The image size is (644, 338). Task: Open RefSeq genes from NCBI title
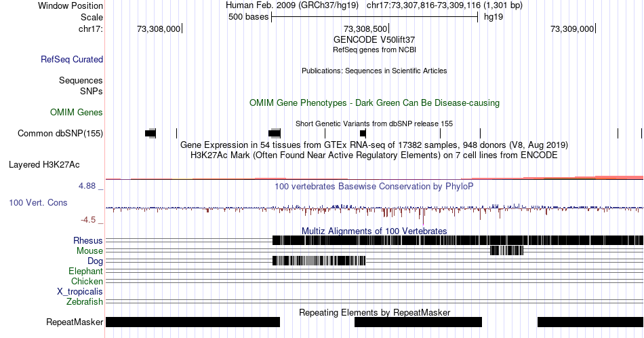374,50
